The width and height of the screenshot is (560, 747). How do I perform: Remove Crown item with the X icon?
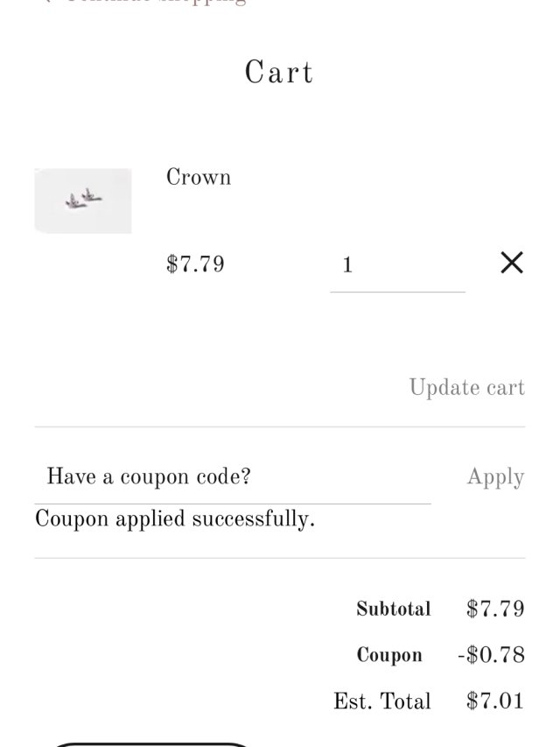[x=512, y=263]
